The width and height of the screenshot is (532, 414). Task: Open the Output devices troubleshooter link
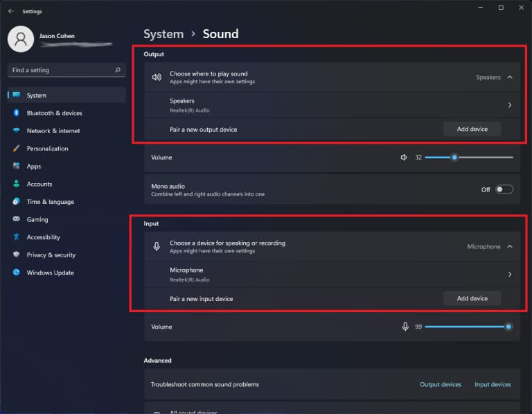[x=441, y=384]
